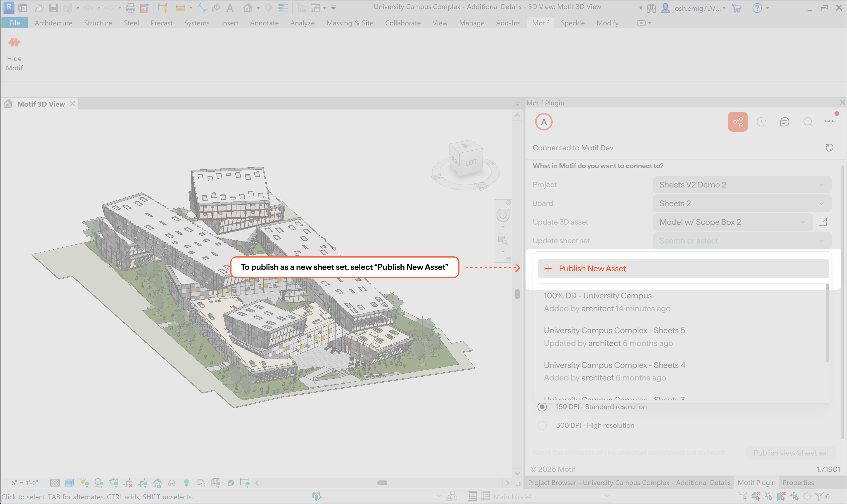Toggle Unlocked 3D View lock icon
Image resolution: width=847 pixels, height=504 pixels.
pos(157,483)
